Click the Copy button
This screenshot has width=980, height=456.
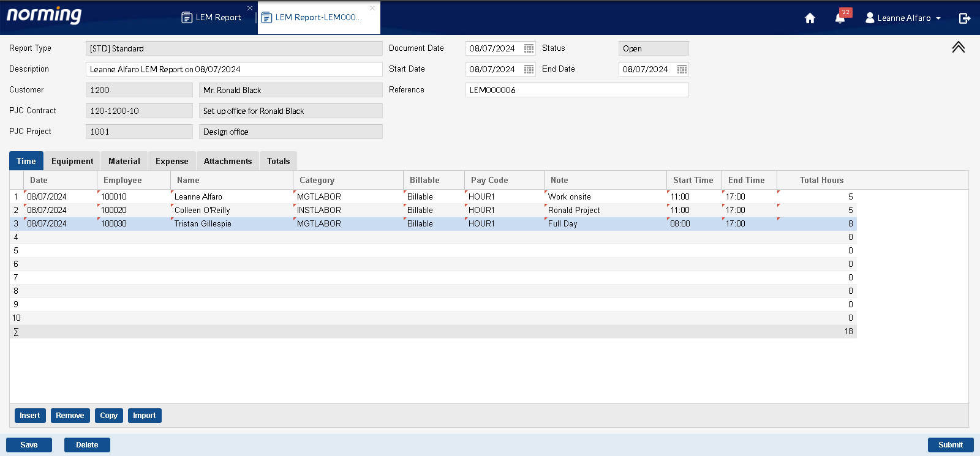[x=109, y=416]
